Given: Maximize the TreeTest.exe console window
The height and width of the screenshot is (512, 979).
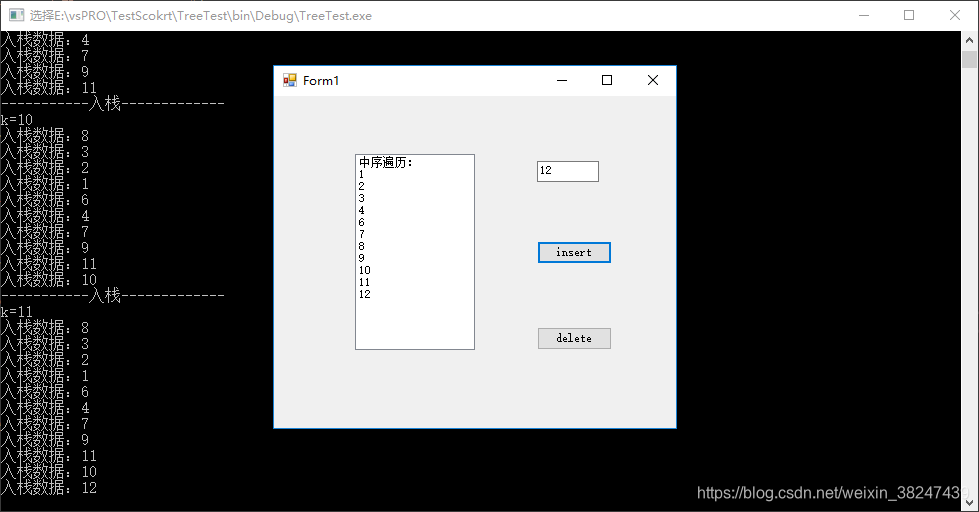Looking at the screenshot, I should coord(909,15).
